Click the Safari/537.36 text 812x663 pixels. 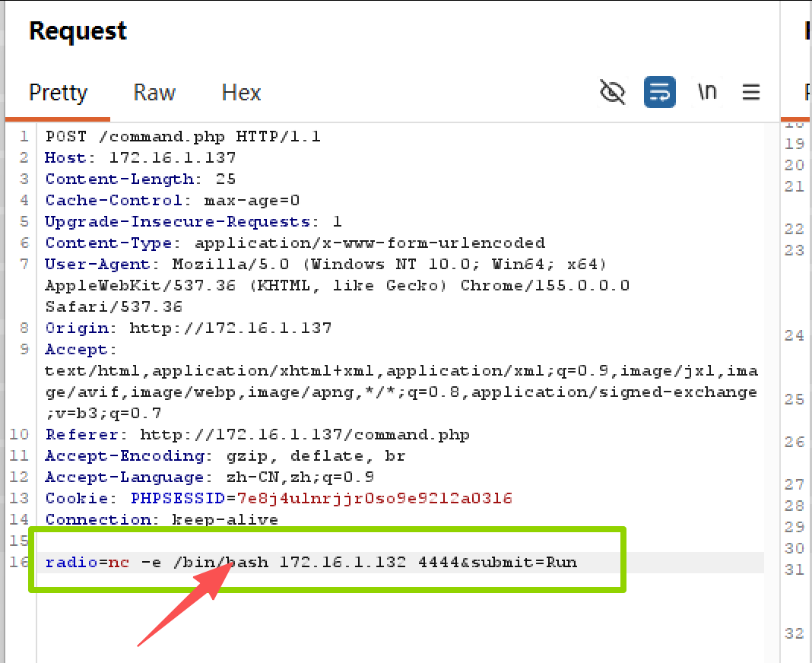point(114,306)
